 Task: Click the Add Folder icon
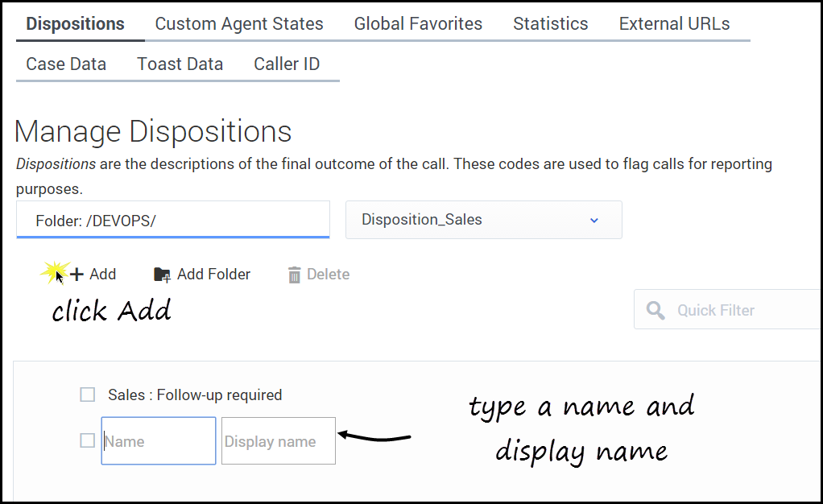click(x=162, y=275)
